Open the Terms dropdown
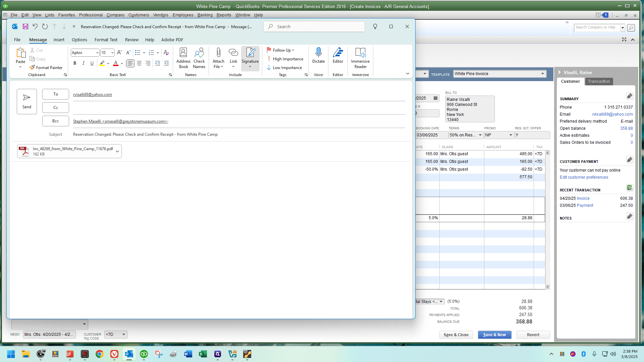 pos(480,135)
